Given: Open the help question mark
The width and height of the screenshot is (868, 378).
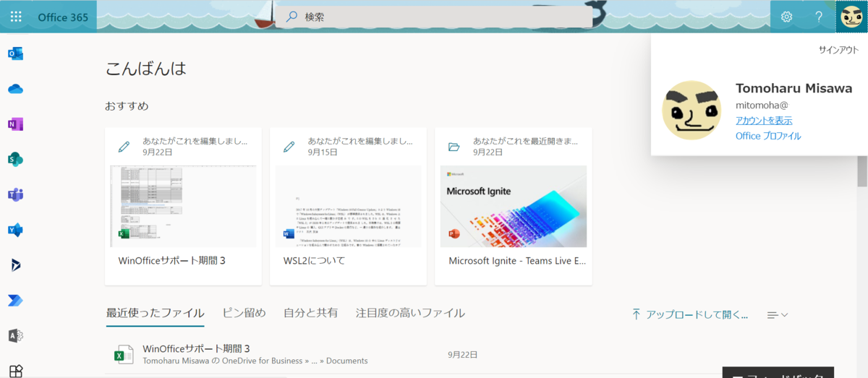Looking at the screenshot, I should (x=819, y=17).
